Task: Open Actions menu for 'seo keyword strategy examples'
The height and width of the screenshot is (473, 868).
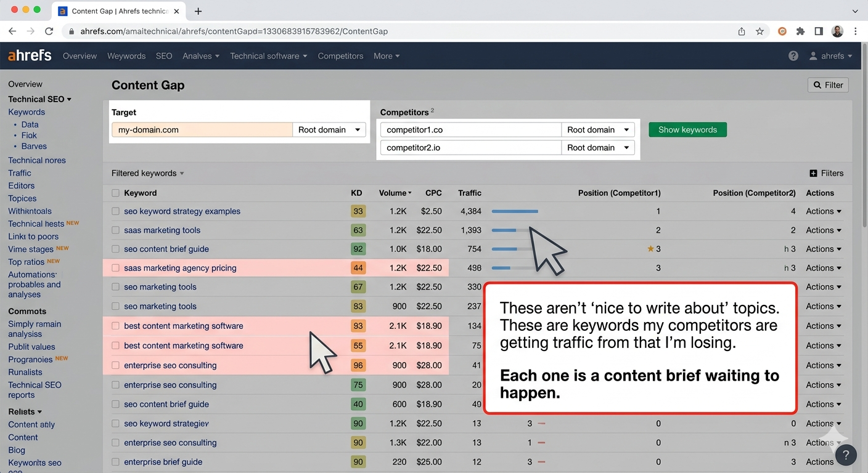Action: coord(824,211)
